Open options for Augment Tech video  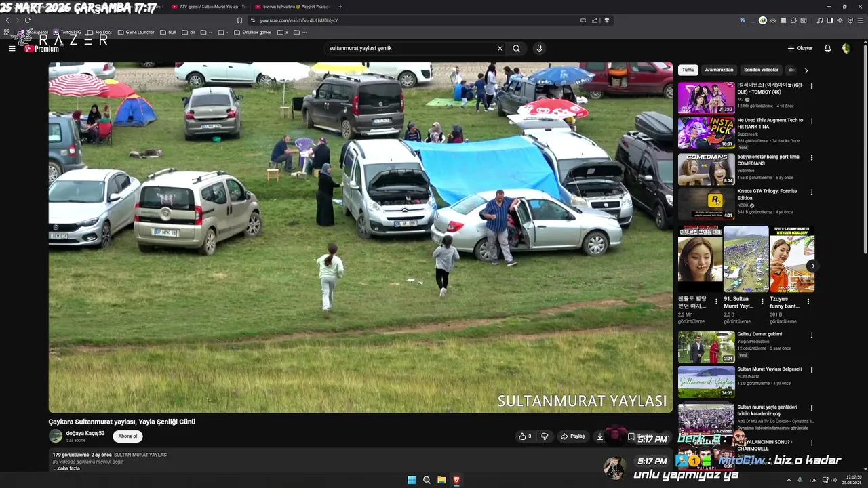pyautogui.click(x=812, y=121)
